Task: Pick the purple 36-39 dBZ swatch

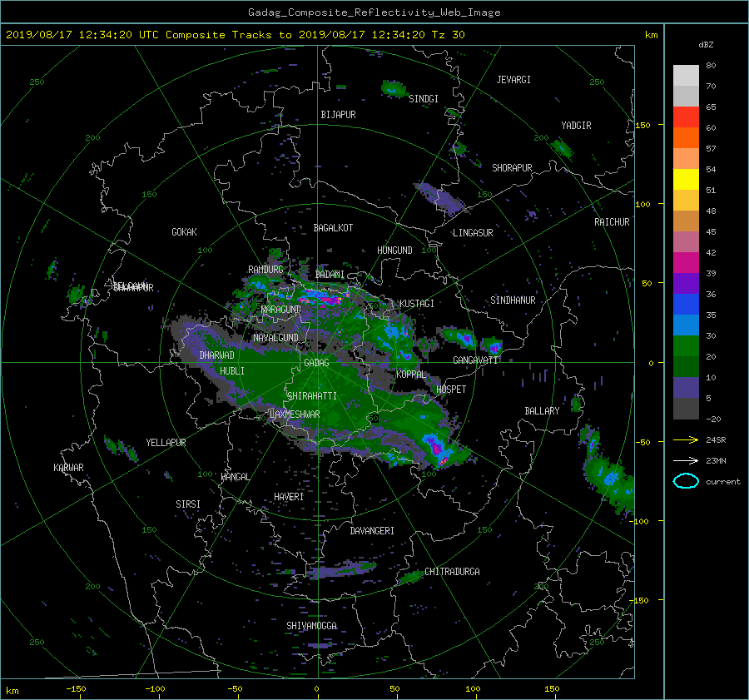Action: 686,283
